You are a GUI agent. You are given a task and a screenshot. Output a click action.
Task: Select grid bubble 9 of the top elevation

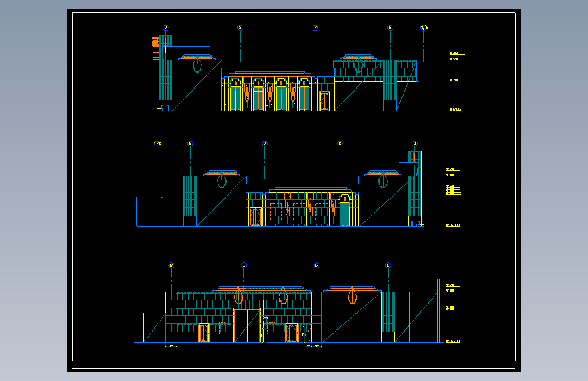point(165,28)
